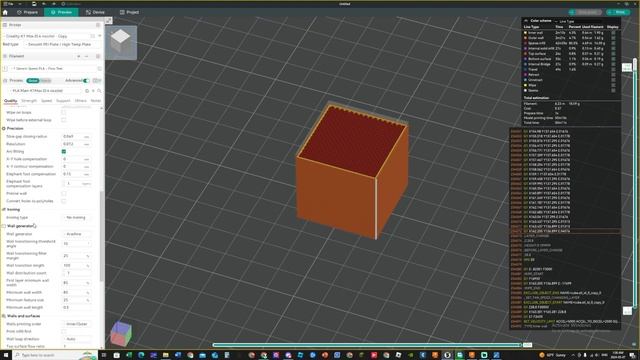The image size is (640, 360).
Task: Open the Notes settings tab
Action: tap(96, 100)
